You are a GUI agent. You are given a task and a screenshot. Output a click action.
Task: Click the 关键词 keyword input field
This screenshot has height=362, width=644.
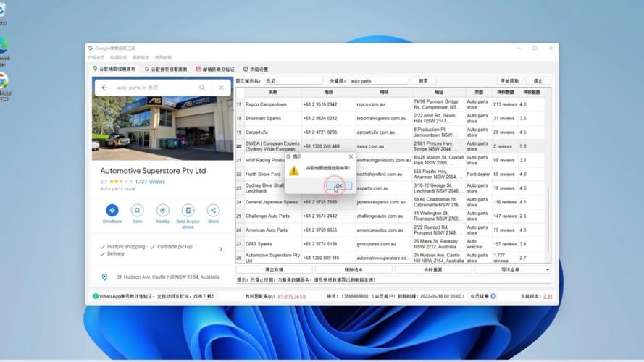(378, 81)
